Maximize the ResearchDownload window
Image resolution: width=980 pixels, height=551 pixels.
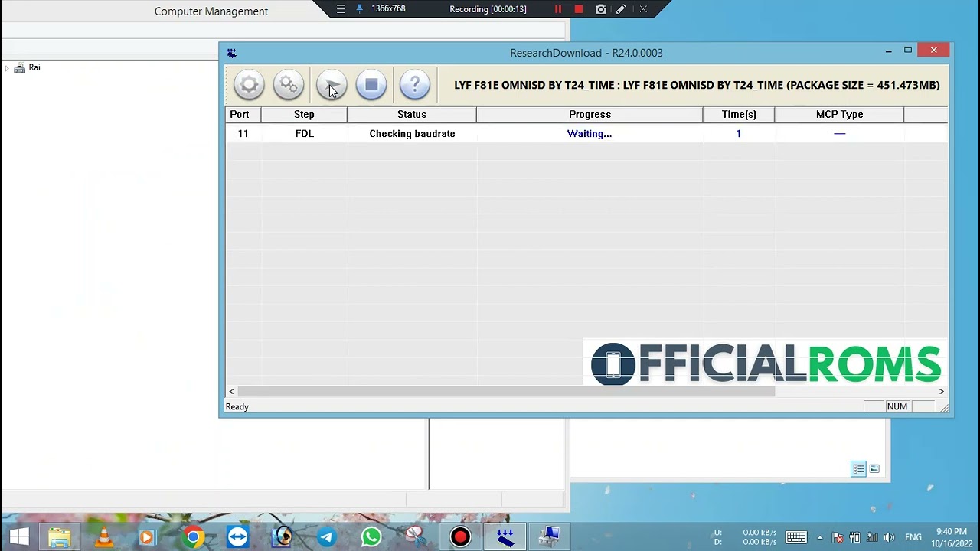[908, 51]
